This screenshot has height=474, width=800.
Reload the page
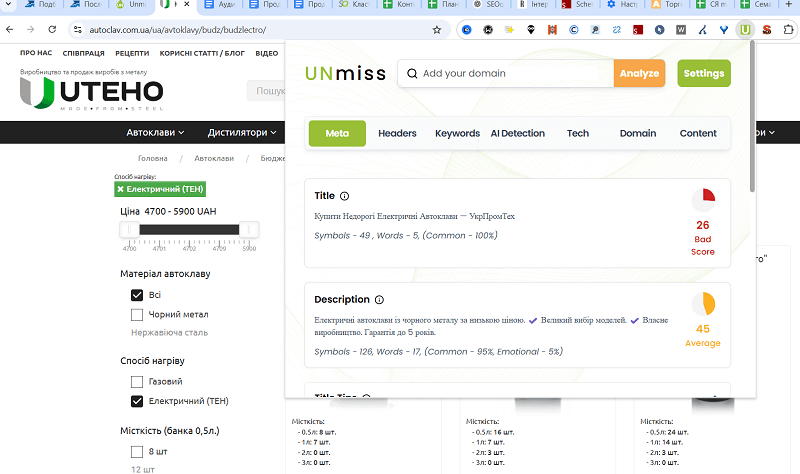pyautogui.click(x=52, y=30)
